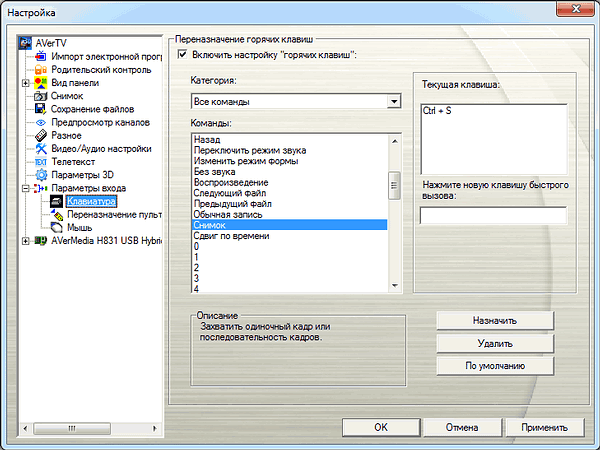Click the Разное icon
The height and width of the screenshot is (450, 600).
click(41, 135)
